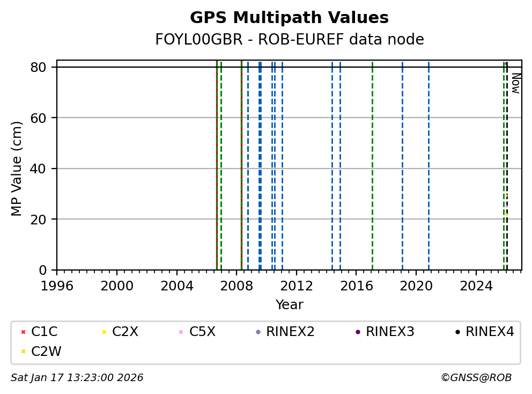Click the Sat Jan 17 timestamp text
The height and width of the screenshot is (394, 532).
(x=77, y=378)
